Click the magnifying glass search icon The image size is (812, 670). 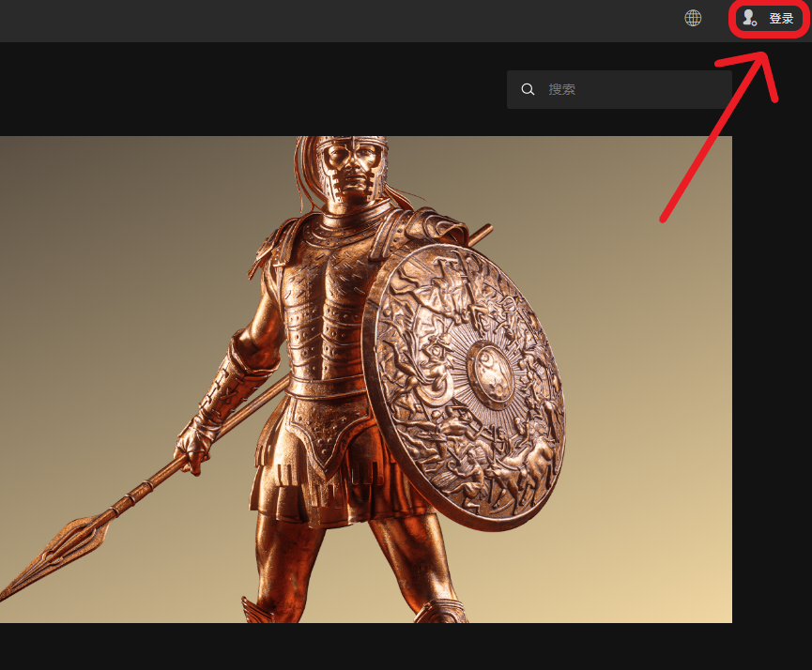click(x=528, y=89)
